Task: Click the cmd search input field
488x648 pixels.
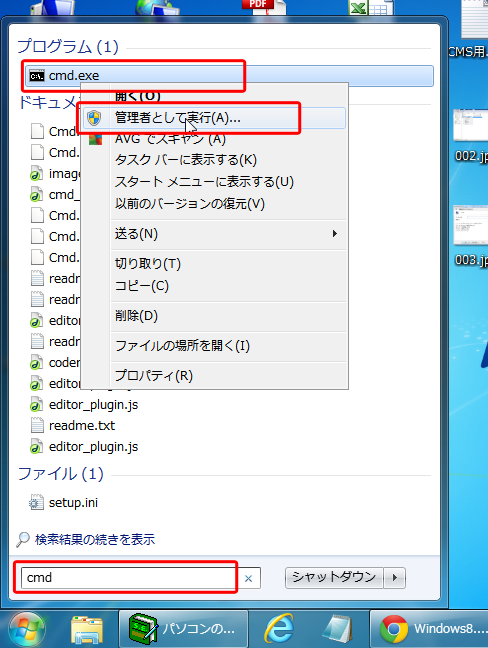Action: [128, 577]
